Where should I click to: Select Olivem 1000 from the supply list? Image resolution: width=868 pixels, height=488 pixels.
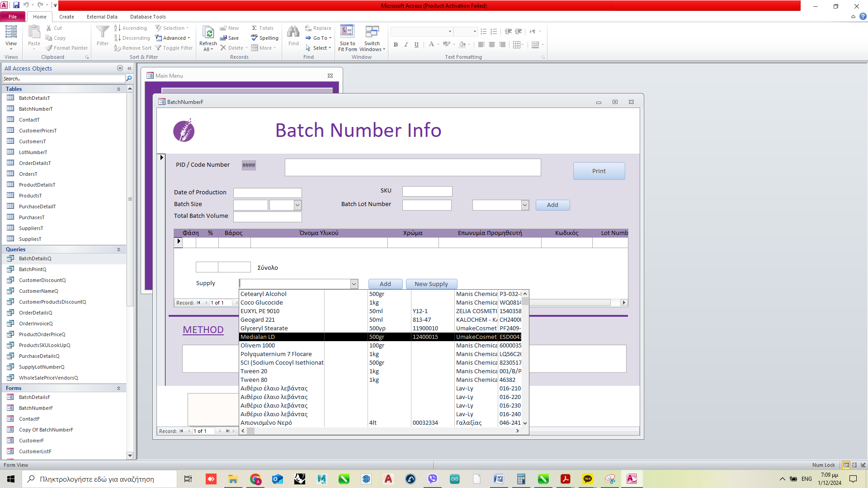pos(258,346)
